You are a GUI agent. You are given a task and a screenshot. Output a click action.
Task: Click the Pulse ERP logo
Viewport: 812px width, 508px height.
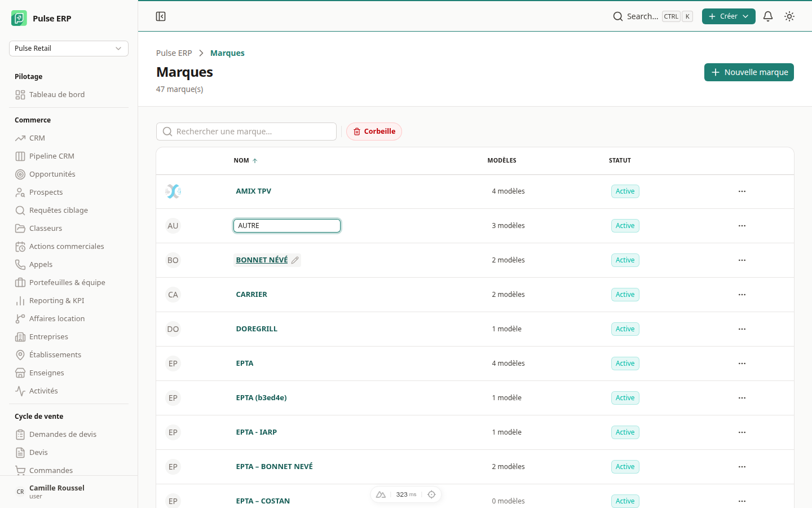pyautogui.click(x=19, y=18)
